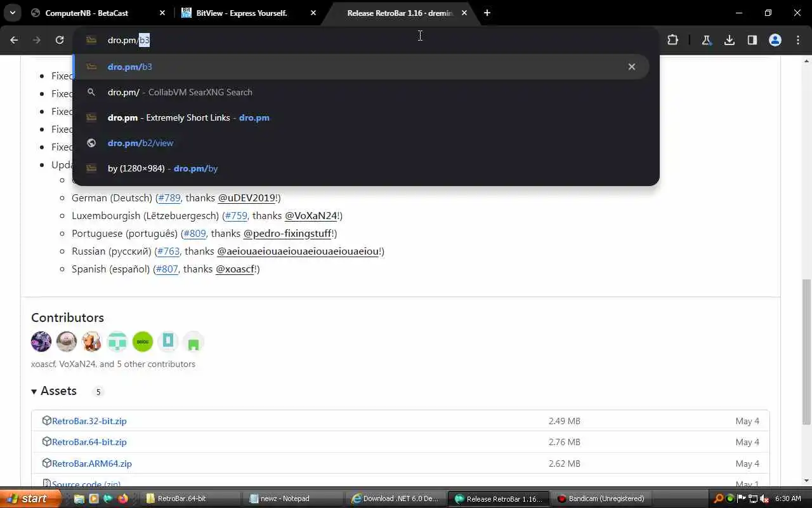The width and height of the screenshot is (812, 508).
Task: Click the seventh green contributor avatar
Action: pos(193,342)
